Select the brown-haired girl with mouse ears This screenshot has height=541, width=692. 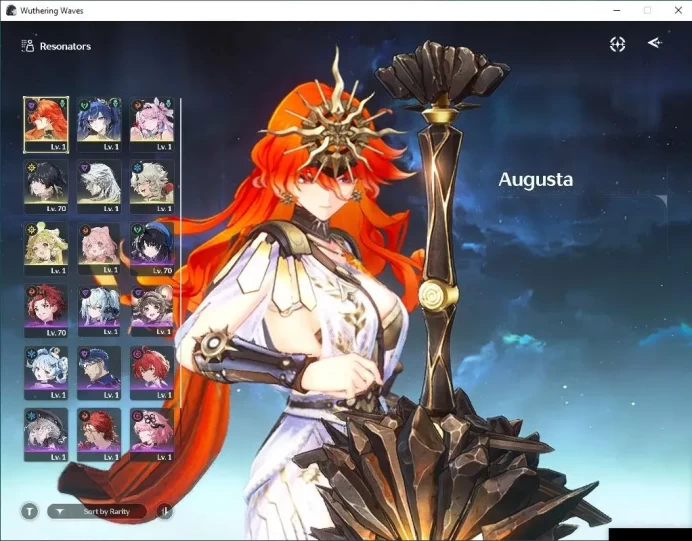coord(152,311)
